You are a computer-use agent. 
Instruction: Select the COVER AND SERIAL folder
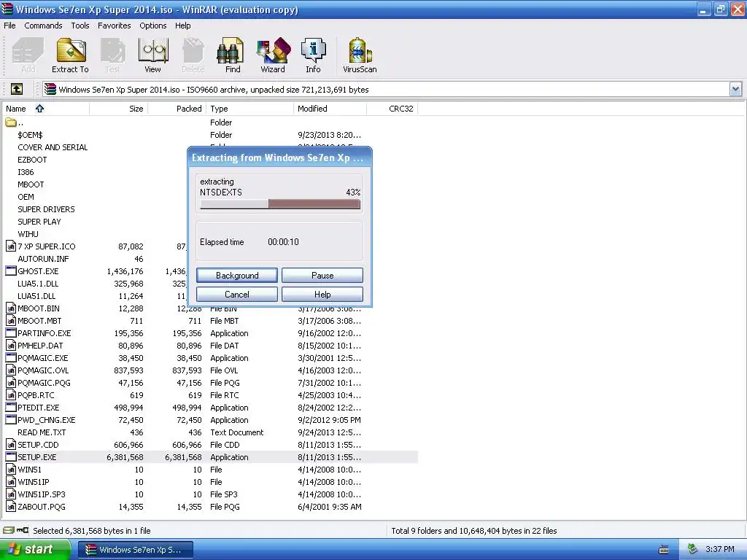click(53, 147)
